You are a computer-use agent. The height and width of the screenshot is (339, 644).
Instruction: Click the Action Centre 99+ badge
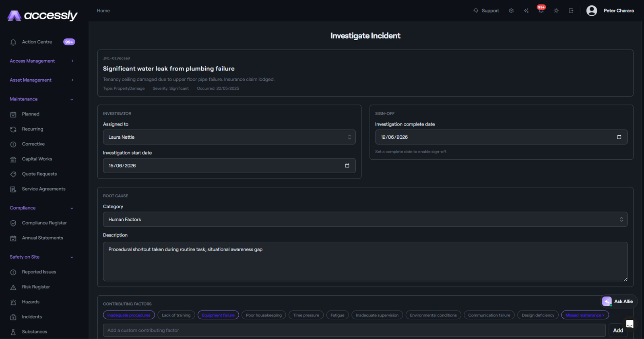click(69, 42)
